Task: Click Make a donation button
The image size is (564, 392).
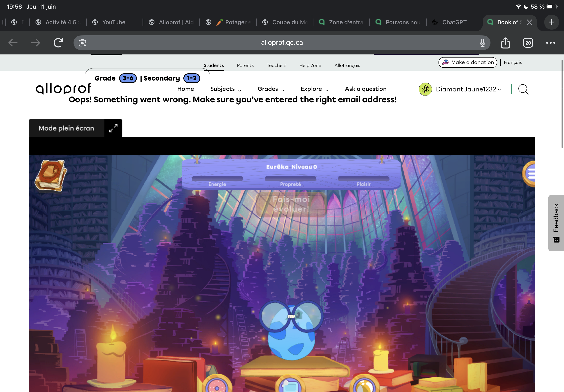Action: [x=467, y=62]
